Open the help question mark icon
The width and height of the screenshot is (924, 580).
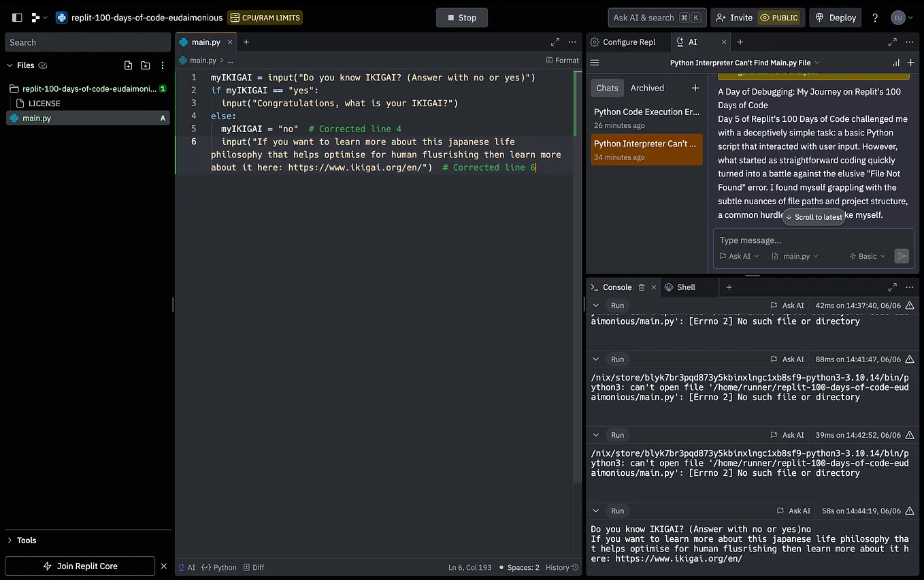875,18
